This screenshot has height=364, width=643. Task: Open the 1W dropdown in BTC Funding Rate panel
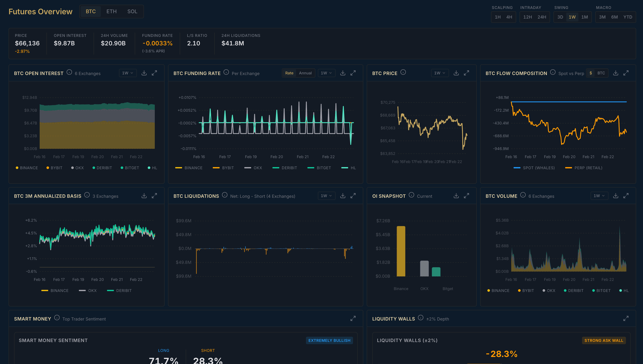(326, 73)
